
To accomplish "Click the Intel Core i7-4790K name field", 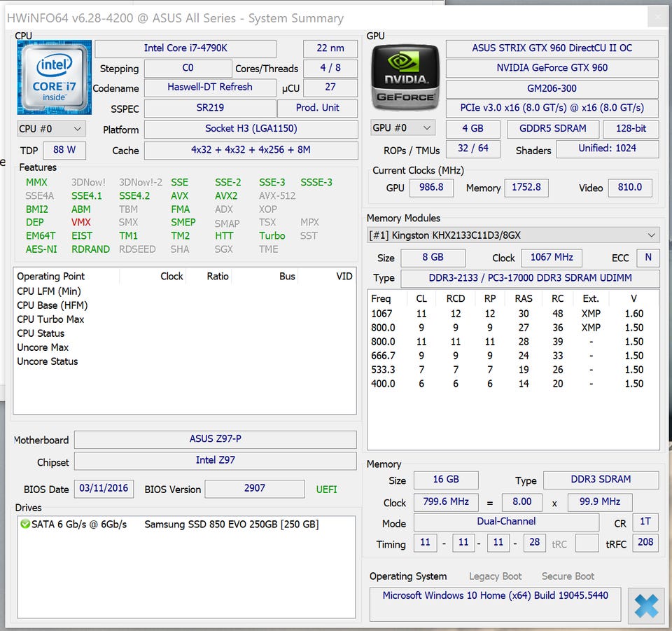I will coord(185,48).
